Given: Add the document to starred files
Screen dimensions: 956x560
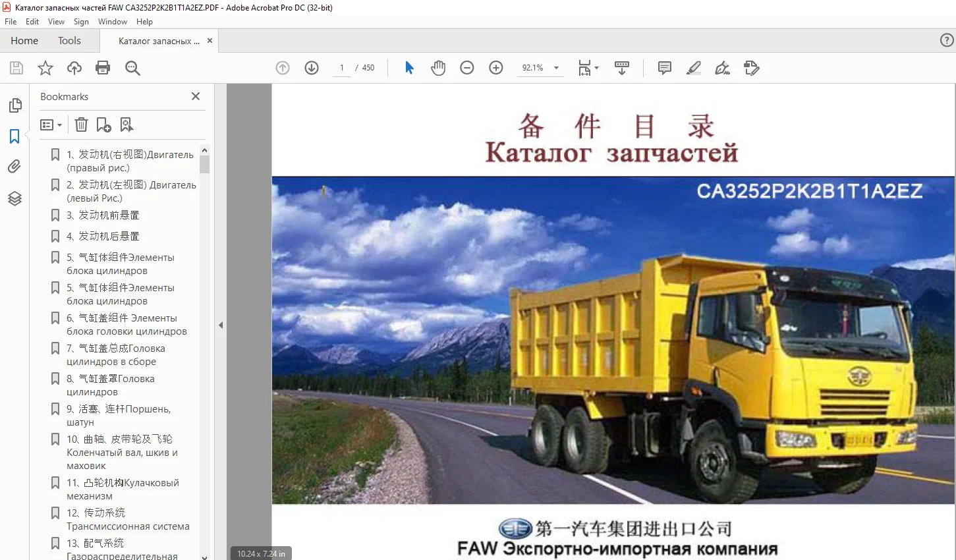Looking at the screenshot, I should tap(45, 68).
